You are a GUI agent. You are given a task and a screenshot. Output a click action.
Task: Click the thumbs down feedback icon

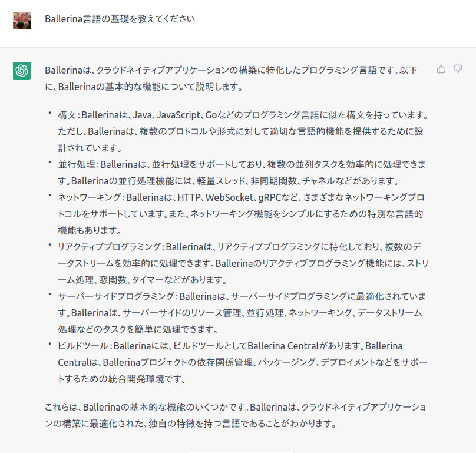coord(458,70)
